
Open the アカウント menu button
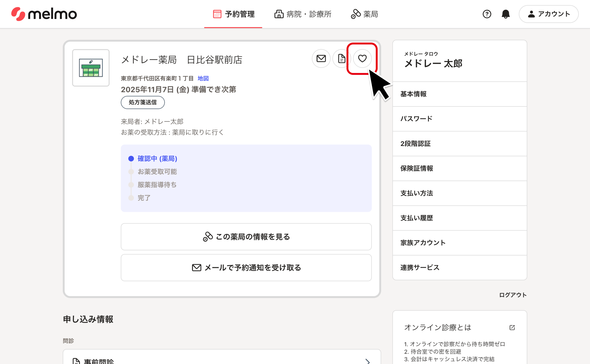(549, 14)
